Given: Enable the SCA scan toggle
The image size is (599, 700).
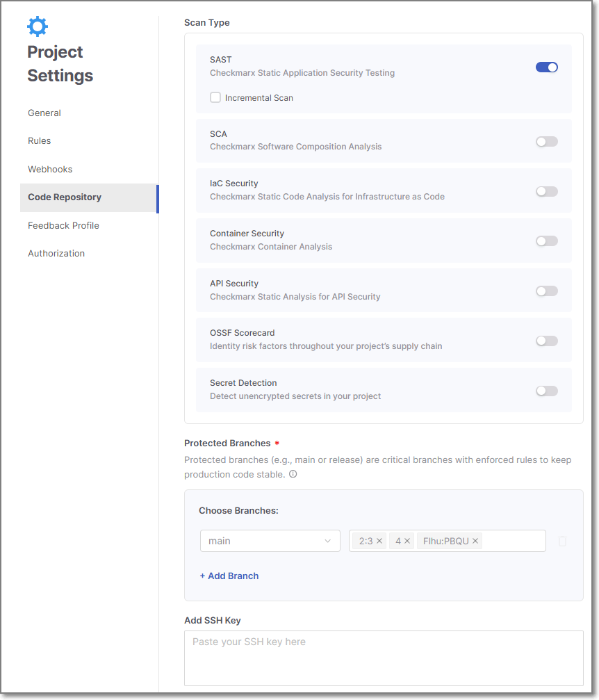Looking at the screenshot, I should 547,142.
